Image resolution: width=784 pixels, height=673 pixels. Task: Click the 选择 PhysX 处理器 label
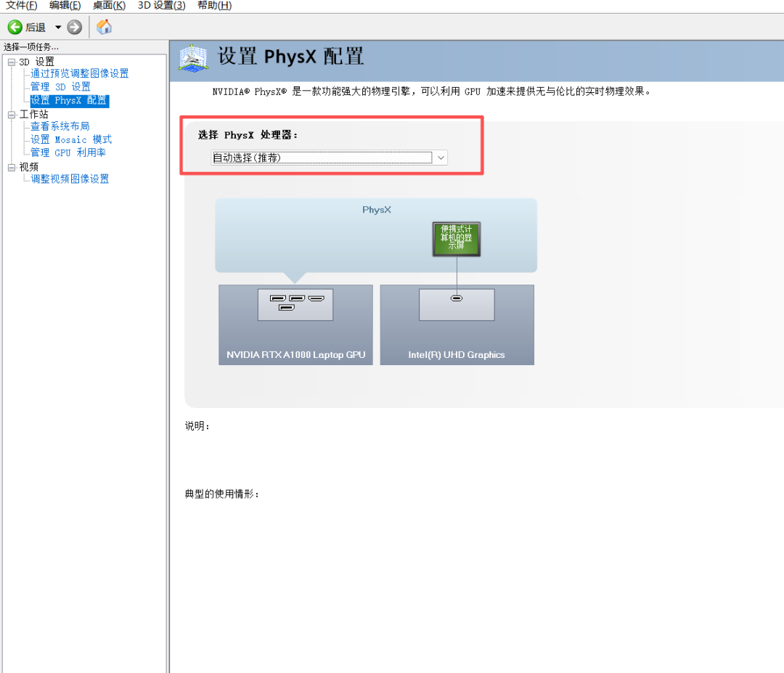(x=248, y=135)
